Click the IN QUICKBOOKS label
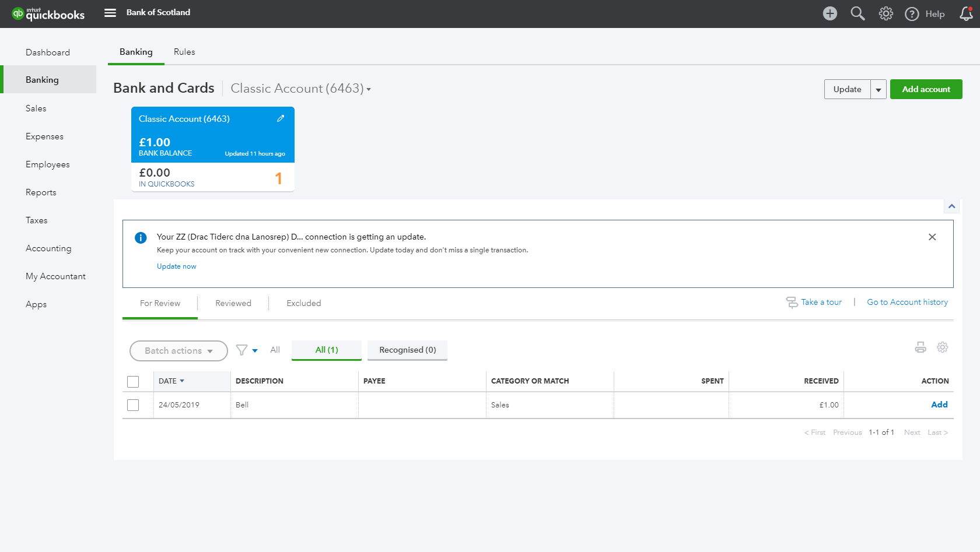The height and width of the screenshot is (552, 980). (x=166, y=184)
